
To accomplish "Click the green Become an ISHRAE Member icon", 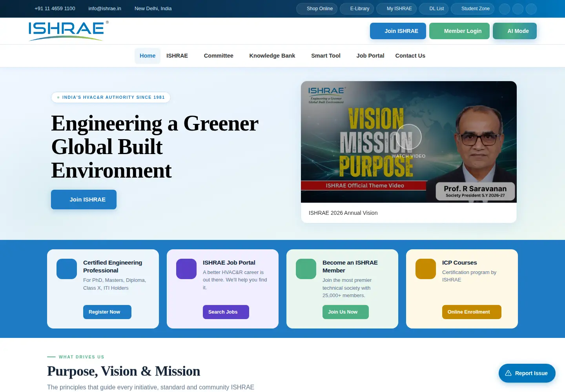I will click(x=306, y=269).
